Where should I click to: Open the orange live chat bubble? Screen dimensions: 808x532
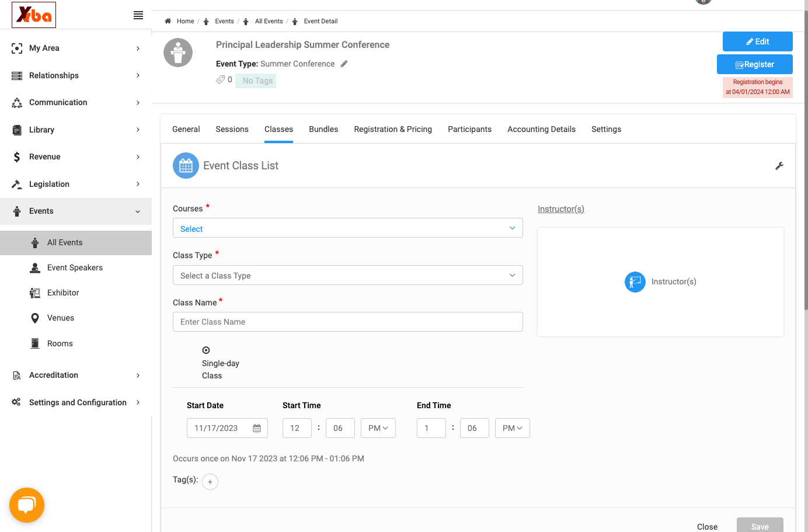coord(27,505)
